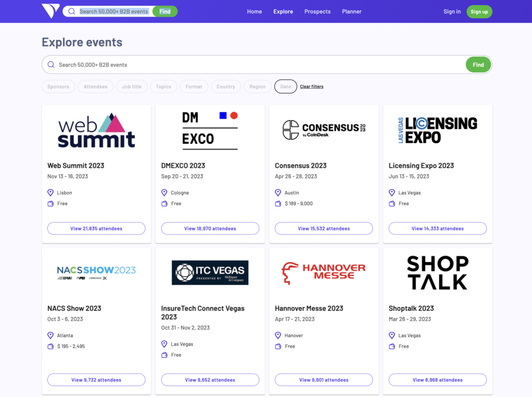Click the search icon in the Explore search bar

[x=51, y=64]
